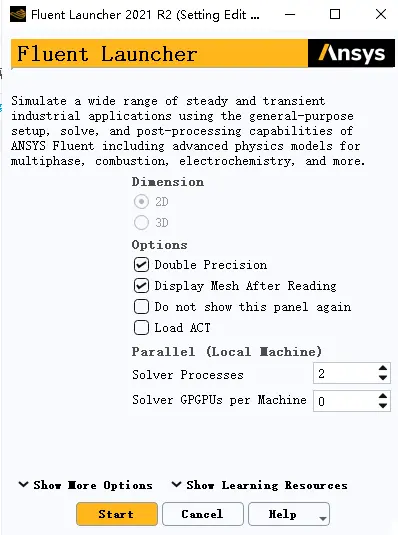The height and width of the screenshot is (535, 398).
Task: Open the Help button dropdown arrow
Action: (x=322, y=519)
